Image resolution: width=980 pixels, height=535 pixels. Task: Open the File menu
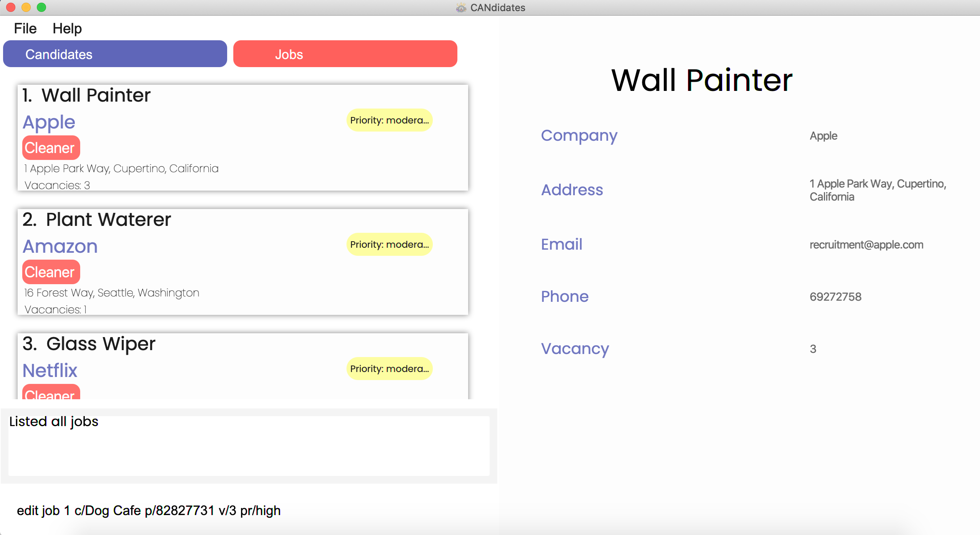[x=25, y=28]
